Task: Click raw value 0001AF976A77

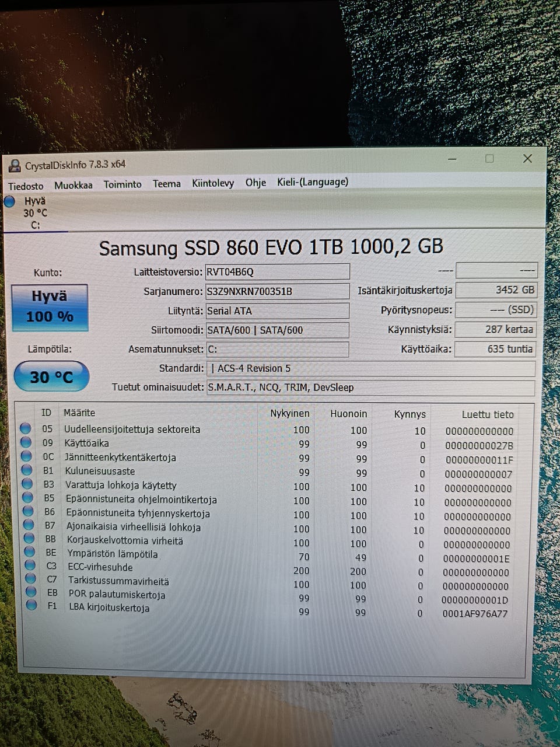Action: pos(475,613)
